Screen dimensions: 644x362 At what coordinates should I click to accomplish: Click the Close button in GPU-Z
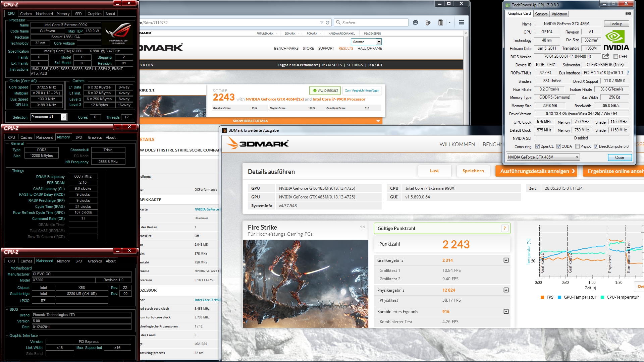[x=620, y=158]
